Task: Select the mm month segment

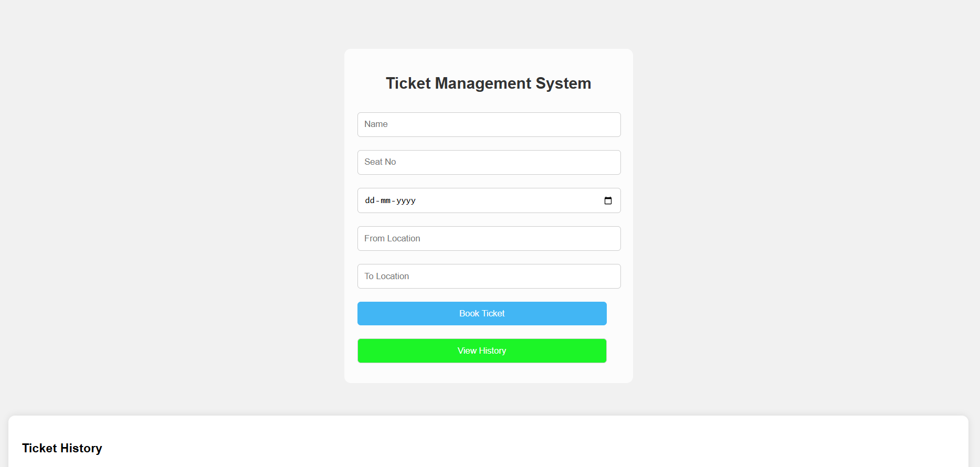Action: tap(386, 200)
